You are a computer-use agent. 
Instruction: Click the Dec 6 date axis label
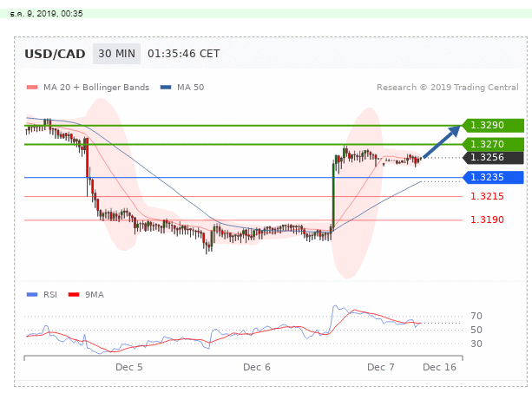257,367
